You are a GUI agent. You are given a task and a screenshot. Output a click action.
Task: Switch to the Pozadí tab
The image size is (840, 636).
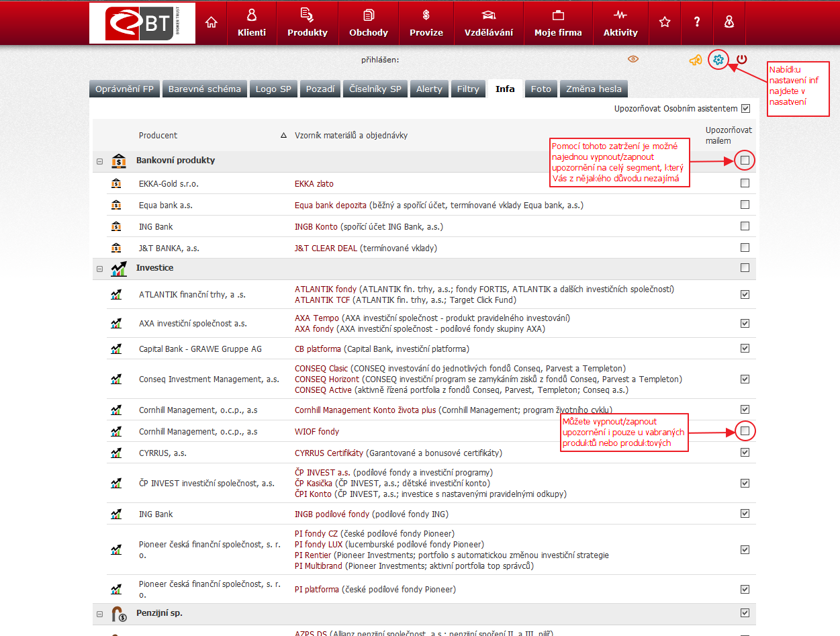coord(320,89)
